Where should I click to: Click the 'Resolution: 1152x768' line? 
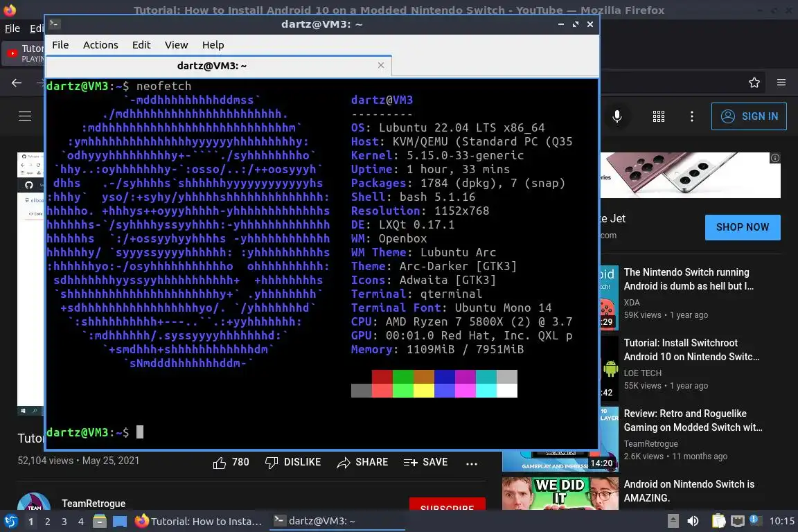point(420,211)
